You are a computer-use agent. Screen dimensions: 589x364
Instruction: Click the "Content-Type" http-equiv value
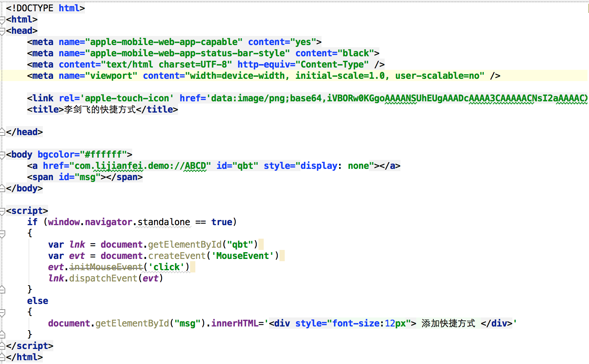(x=332, y=65)
